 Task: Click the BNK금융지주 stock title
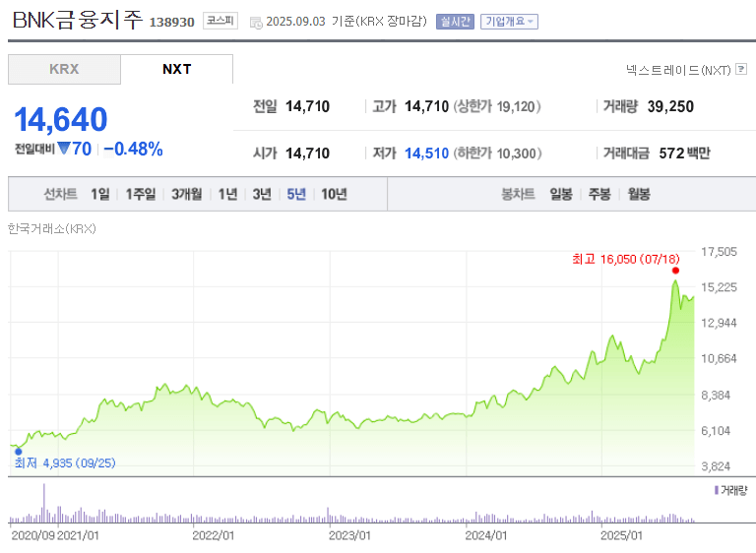(x=78, y=21)
